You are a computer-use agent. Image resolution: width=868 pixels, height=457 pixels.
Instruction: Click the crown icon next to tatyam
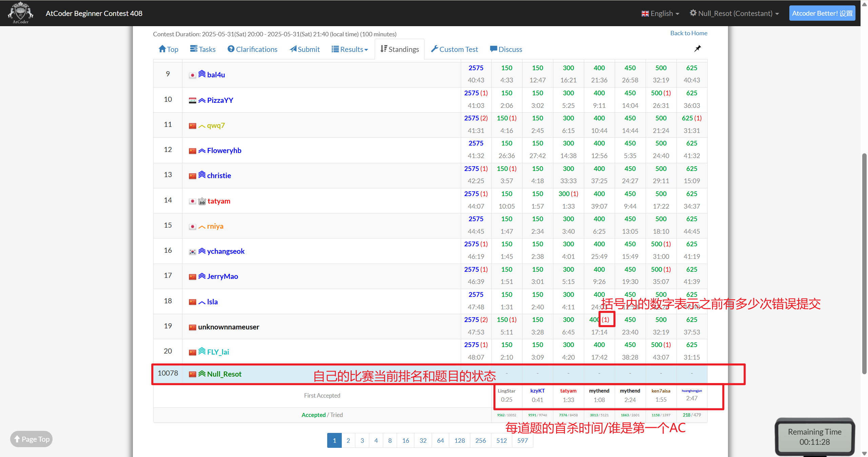(x=201, y=201)
